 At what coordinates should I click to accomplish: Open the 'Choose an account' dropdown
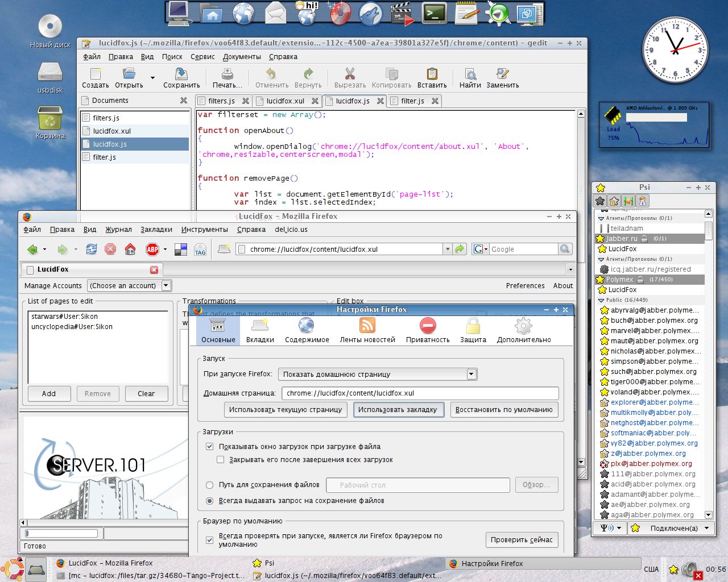(x=129, y=286)
